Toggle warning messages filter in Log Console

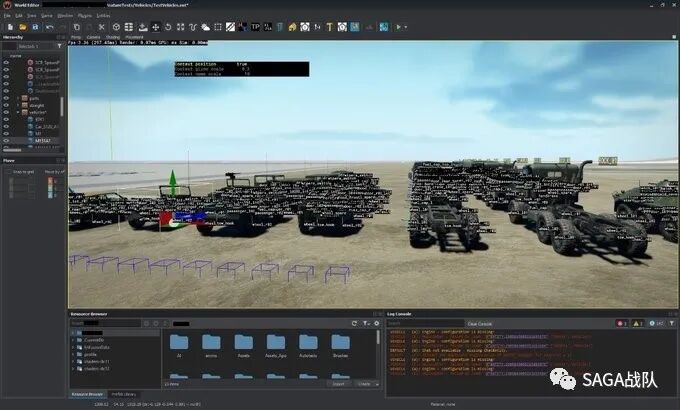point(638,323)
